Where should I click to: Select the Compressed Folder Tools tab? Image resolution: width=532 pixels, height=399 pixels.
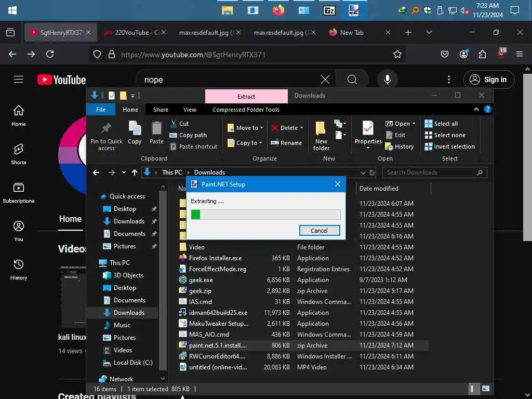tap(246, 110)
